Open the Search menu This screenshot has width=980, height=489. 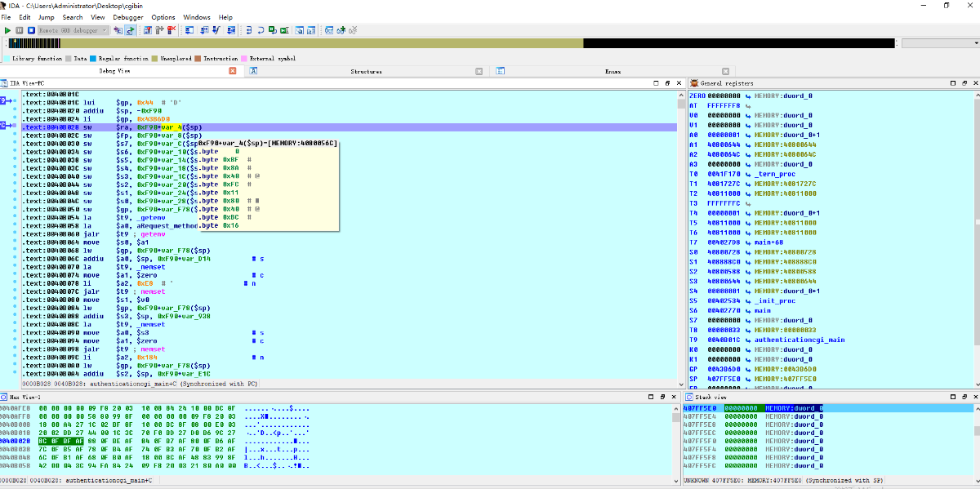tap(73, 17)
